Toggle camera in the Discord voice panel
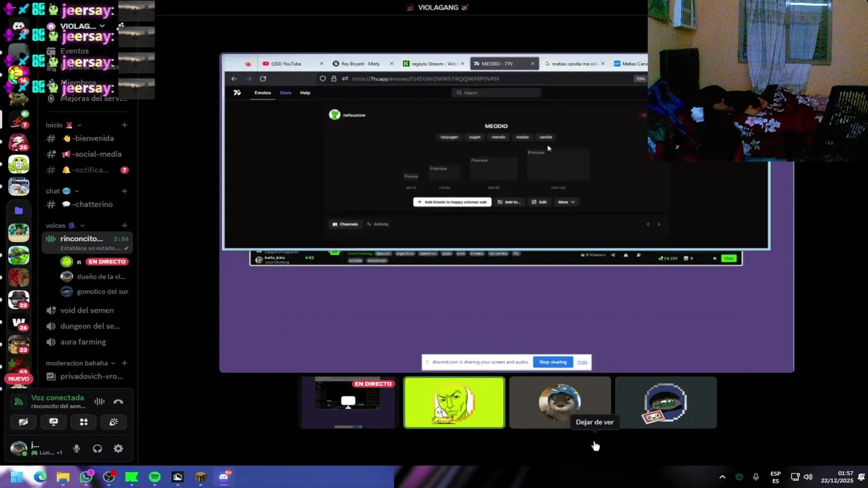868x488 pixels. (x=23, y=422)
